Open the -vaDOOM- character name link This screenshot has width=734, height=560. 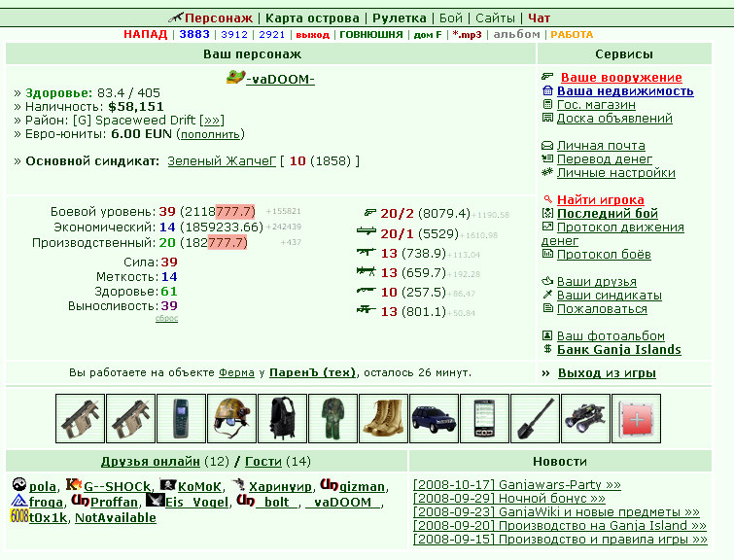point(280,79)
